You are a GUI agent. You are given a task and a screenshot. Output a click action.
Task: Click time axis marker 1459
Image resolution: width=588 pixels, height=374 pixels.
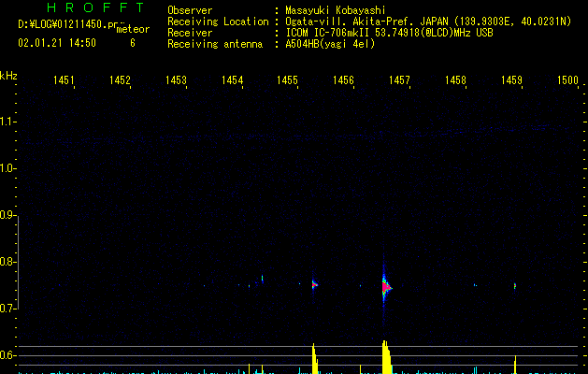tap(511, 80)
